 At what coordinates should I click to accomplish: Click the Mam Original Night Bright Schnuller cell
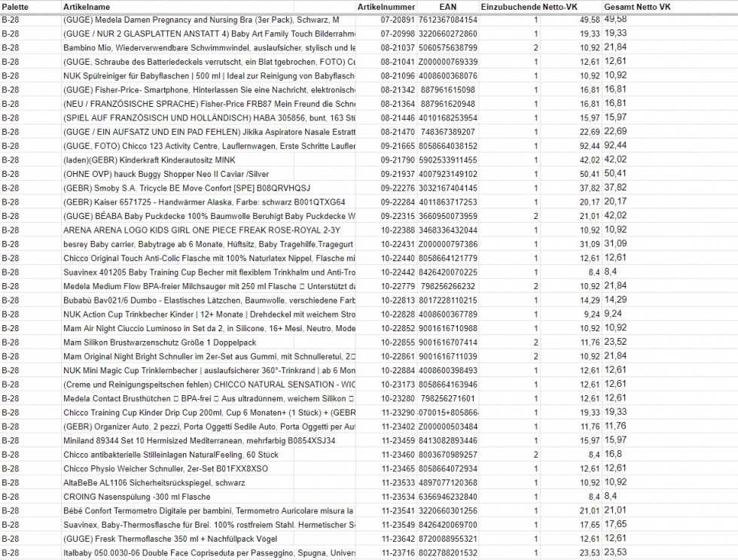pos(209,356)
